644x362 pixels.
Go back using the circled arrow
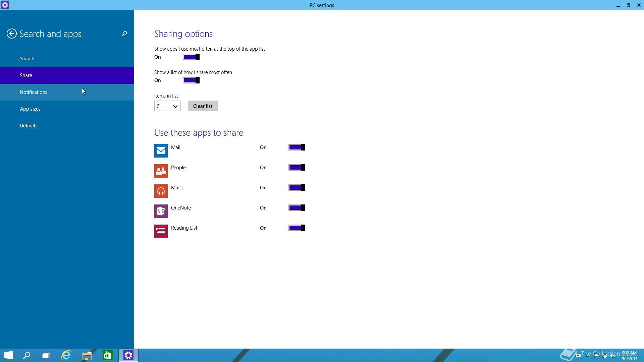click(x=11, y=34)
